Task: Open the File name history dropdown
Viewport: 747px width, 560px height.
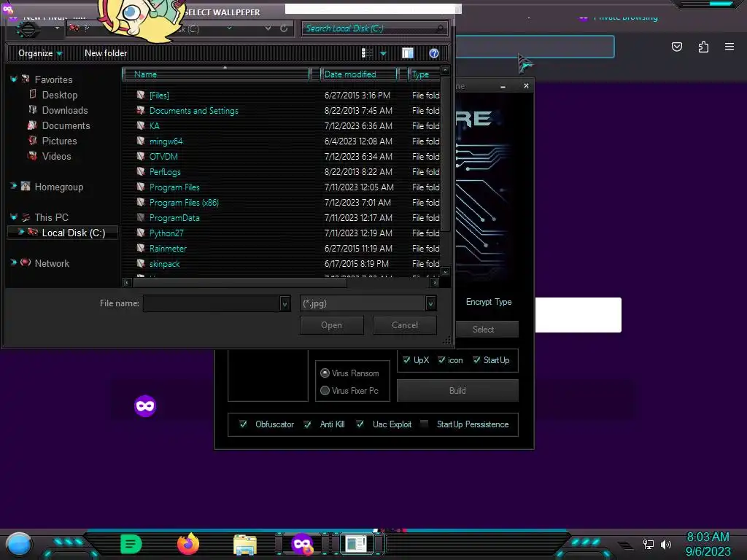Action: [x=285, y=303]
